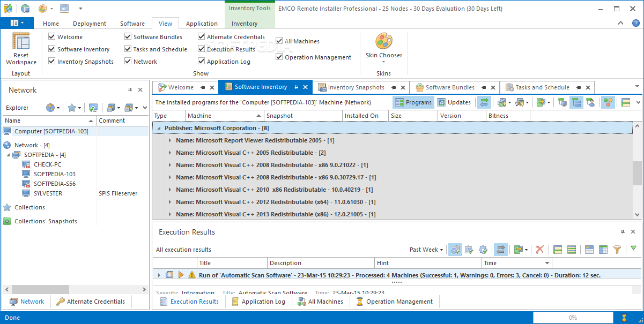Toggle the Alternate Credentials checkbox
The image size is (644, 324).
coord(202,37)
